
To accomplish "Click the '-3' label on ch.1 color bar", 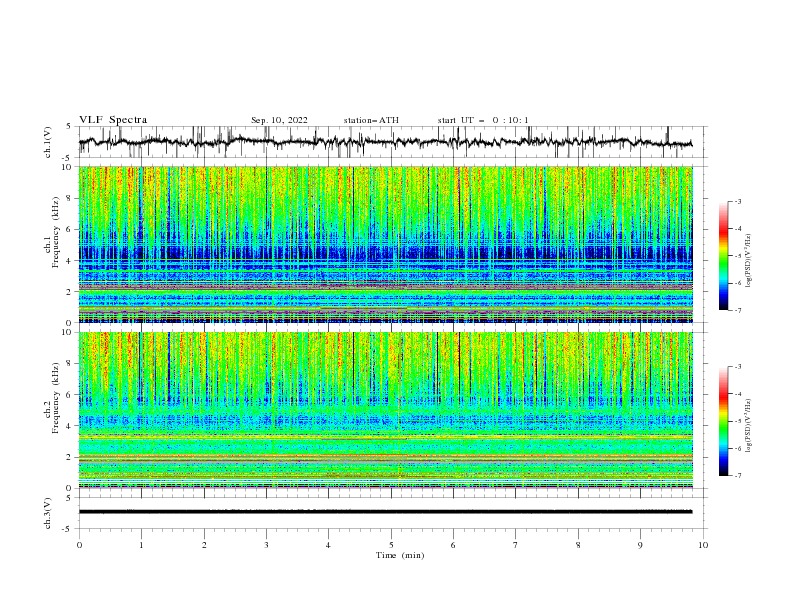I will click(737, 201).
